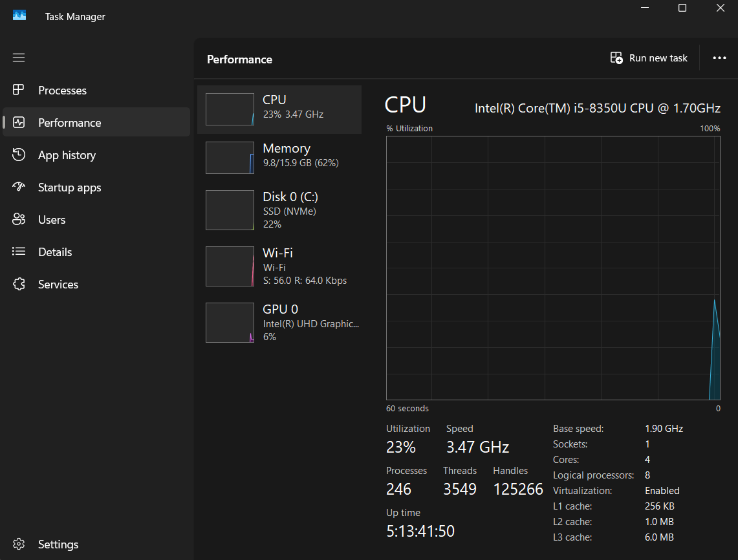738x560 pixels.
Task: Click the Users people icon
Action: click(18, 219)
